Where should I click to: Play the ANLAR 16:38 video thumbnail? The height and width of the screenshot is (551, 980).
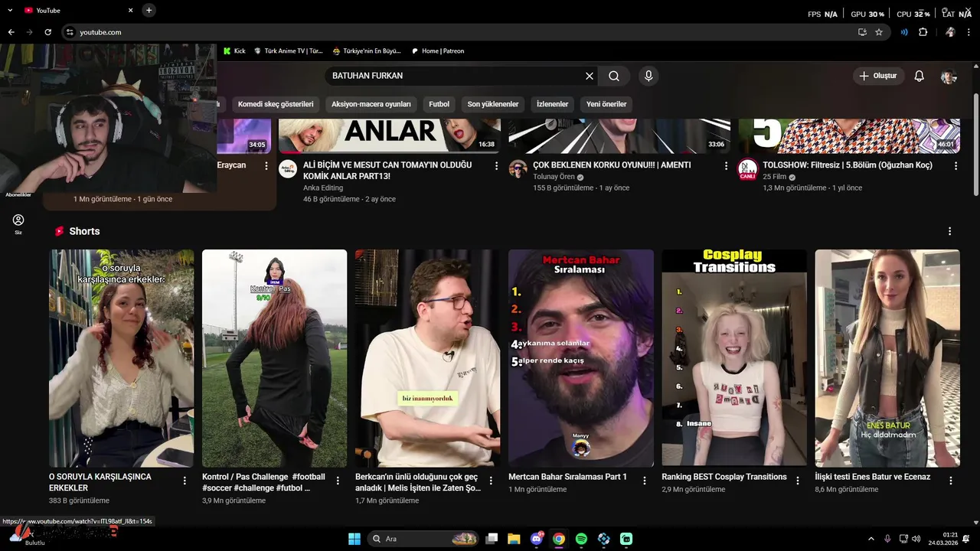[x=390, y=135]
